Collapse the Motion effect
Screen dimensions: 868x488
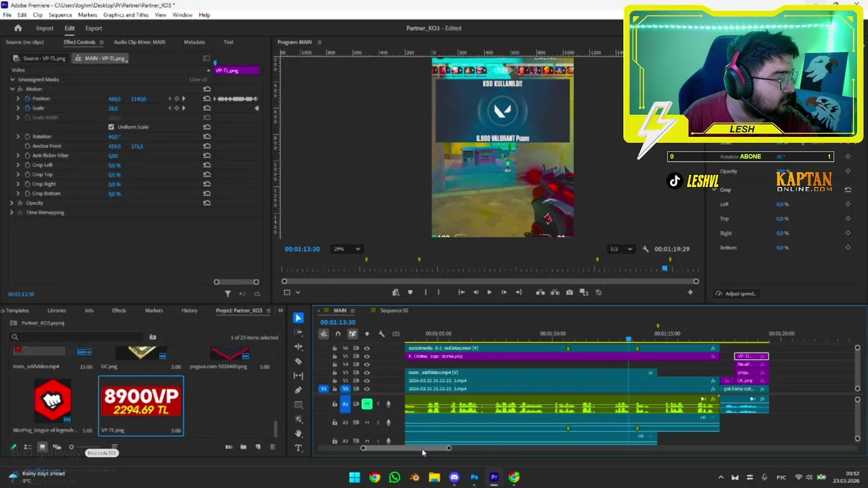coord(12,89)
